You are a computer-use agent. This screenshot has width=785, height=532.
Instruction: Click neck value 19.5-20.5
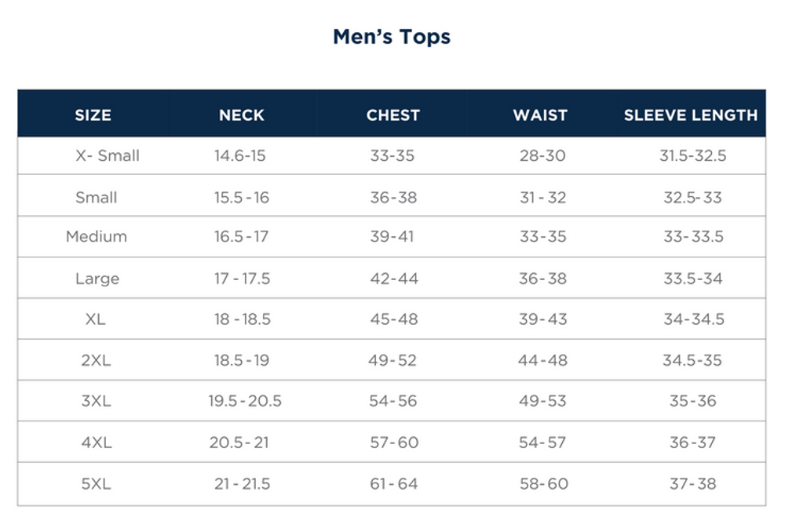(245, 401)
